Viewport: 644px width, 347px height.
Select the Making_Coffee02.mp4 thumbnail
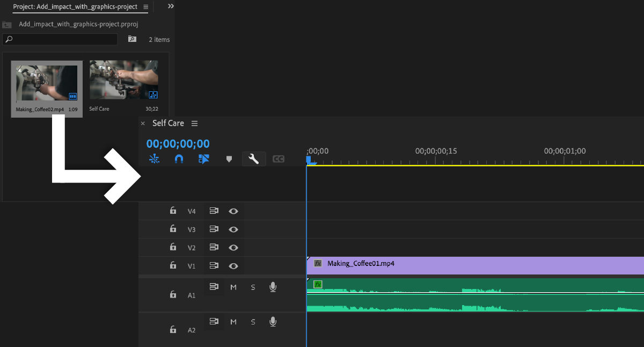tap(46, 81)
